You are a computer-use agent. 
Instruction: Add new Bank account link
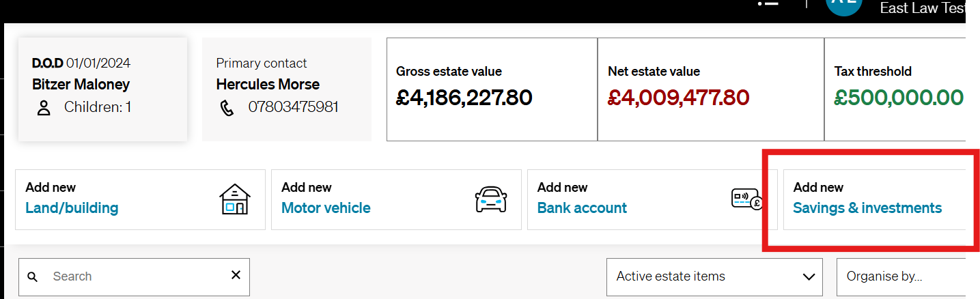coord(582,208)
